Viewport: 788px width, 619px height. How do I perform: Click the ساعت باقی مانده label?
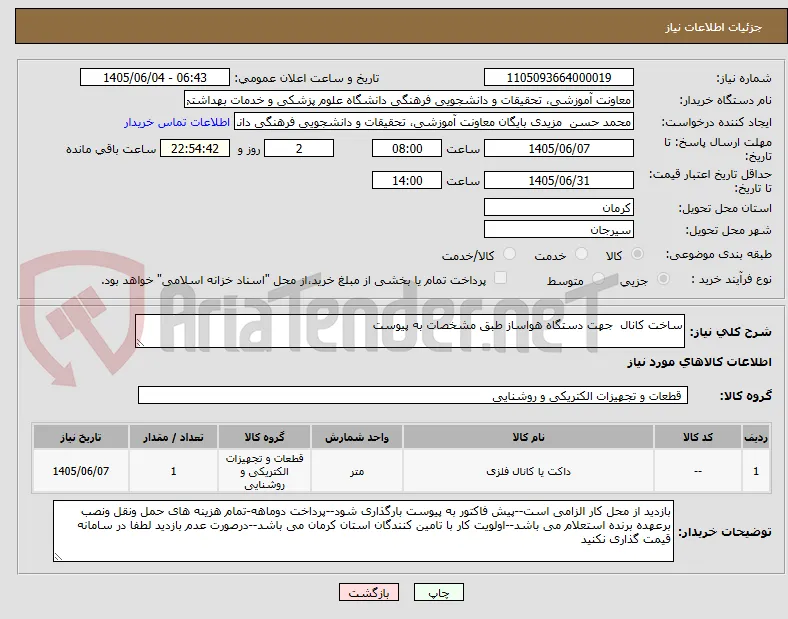111,149
